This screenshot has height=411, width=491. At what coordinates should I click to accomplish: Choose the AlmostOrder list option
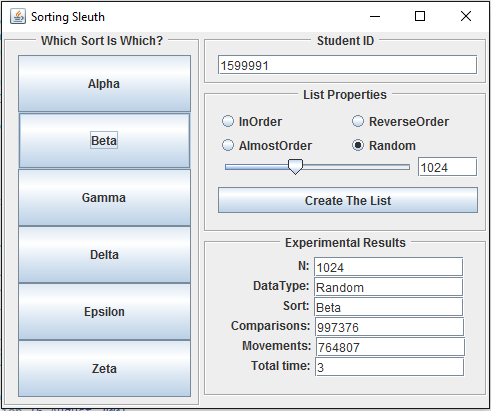coord(228,145)
